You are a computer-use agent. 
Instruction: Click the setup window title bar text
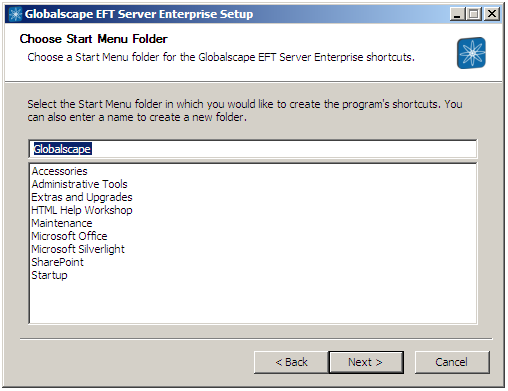tap(139, 14)
